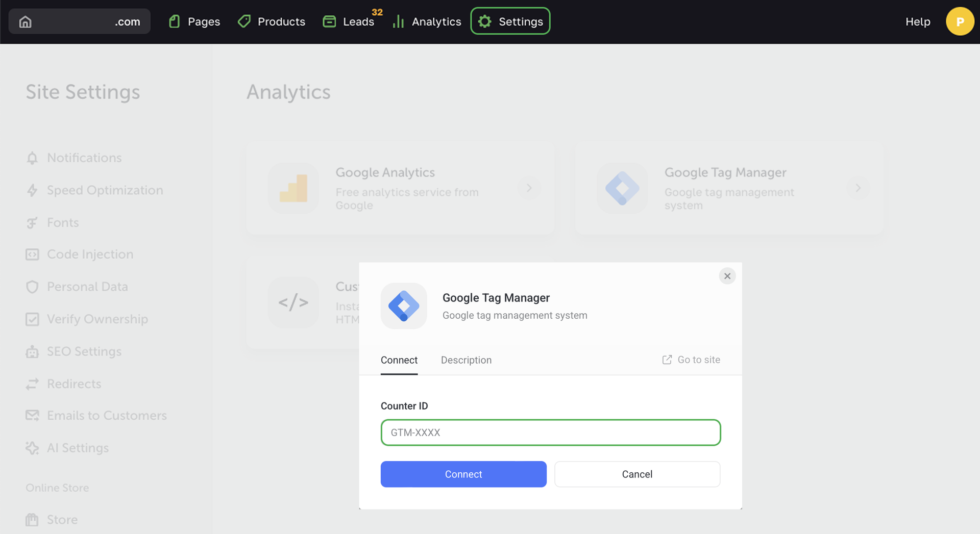Image resolution: width=980 pixels, height=534 pixels.
Task: Expand the Google Analytics card chevron
Action: (x=529, y=188)
